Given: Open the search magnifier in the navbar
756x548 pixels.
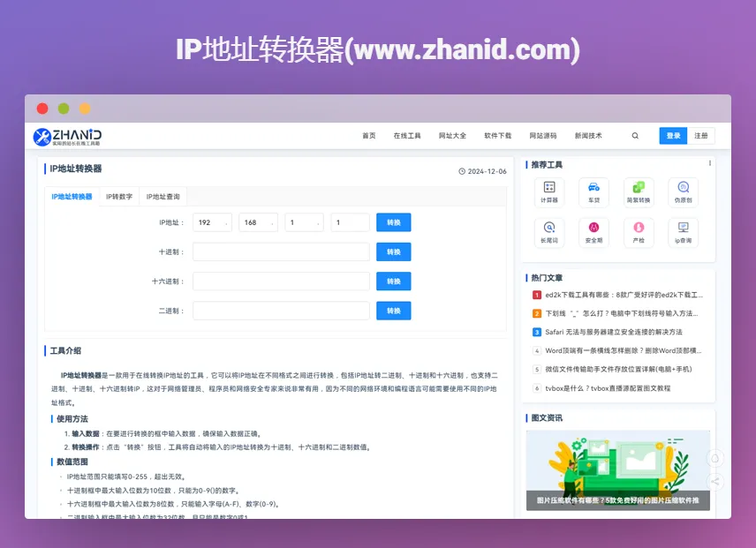Looking at the screenshot, I should tap(635, 136).
